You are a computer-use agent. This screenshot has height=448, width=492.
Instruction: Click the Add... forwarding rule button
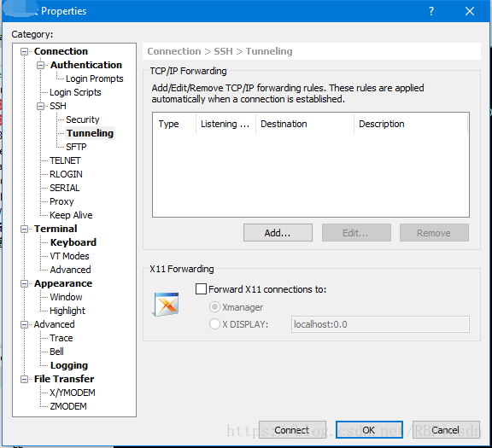click(278, 233)
